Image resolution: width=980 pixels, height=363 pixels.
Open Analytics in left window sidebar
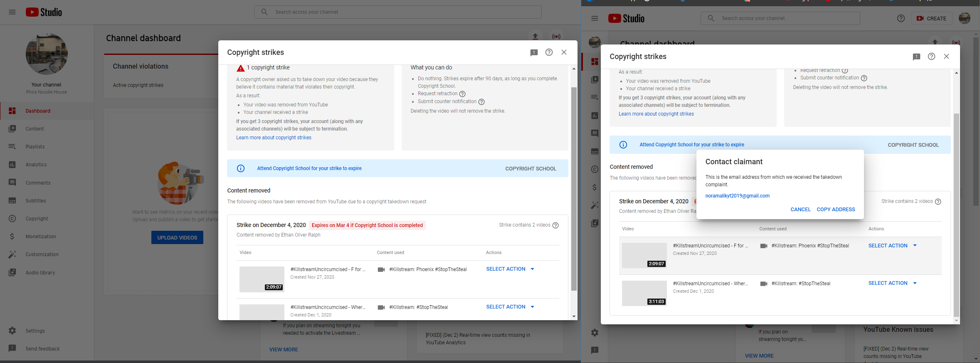[x=47, y=165]
